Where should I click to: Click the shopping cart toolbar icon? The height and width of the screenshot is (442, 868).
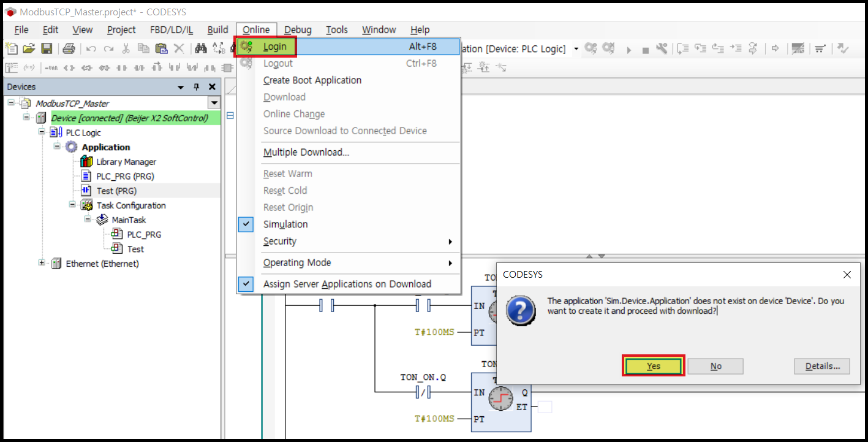tap(820, 48)
